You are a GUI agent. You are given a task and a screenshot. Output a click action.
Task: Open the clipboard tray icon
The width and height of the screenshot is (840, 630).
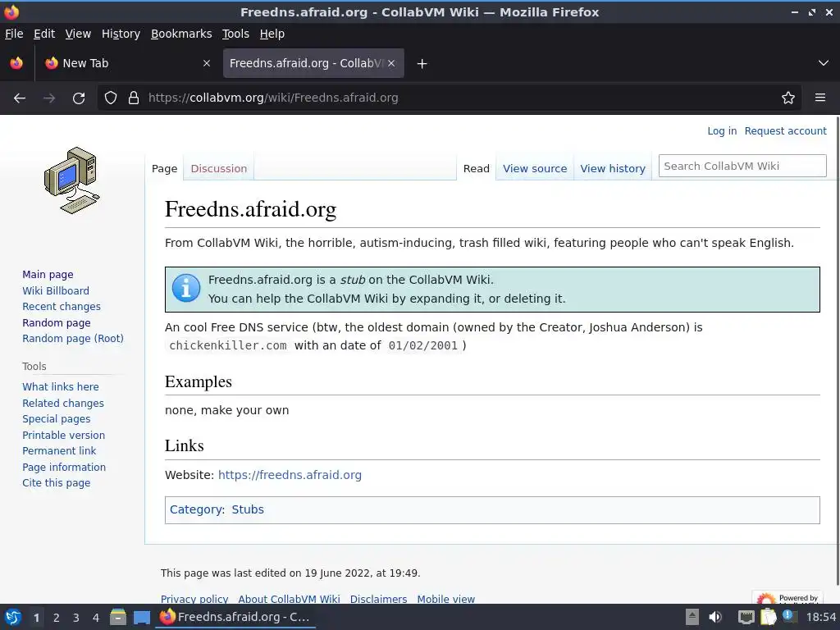768,617
